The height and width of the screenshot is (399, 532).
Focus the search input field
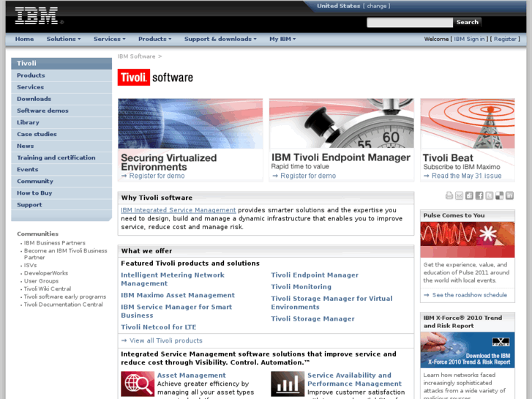(410, 23)
